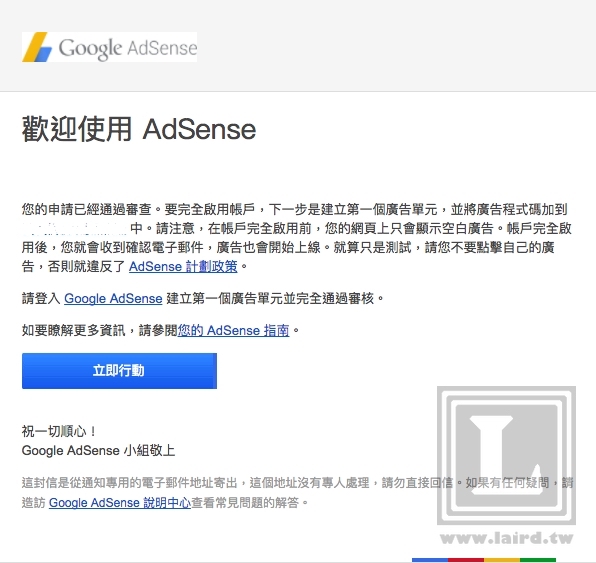Click the red segment of bottom color bar
The image size is (596, 563).
tap(466, 560)
